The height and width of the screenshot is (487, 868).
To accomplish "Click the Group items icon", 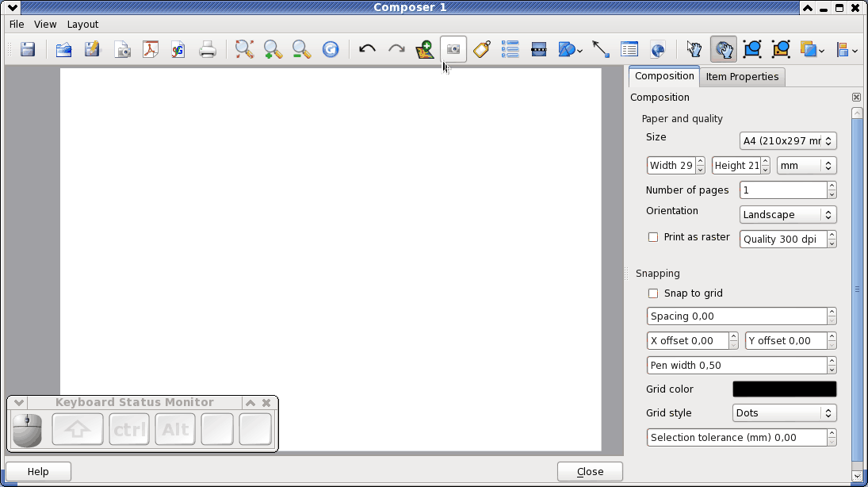I will pos(752,49).
